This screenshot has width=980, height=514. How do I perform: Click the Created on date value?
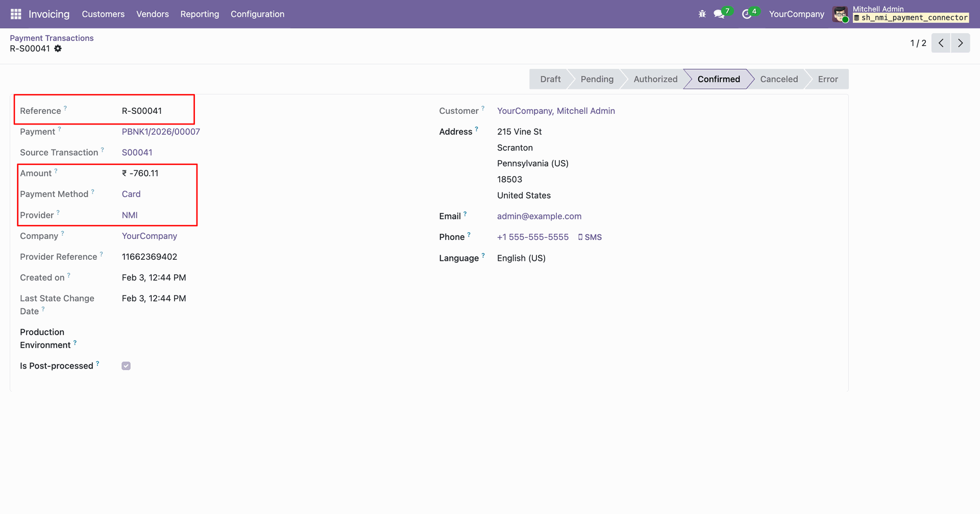(x=154, y=278)
